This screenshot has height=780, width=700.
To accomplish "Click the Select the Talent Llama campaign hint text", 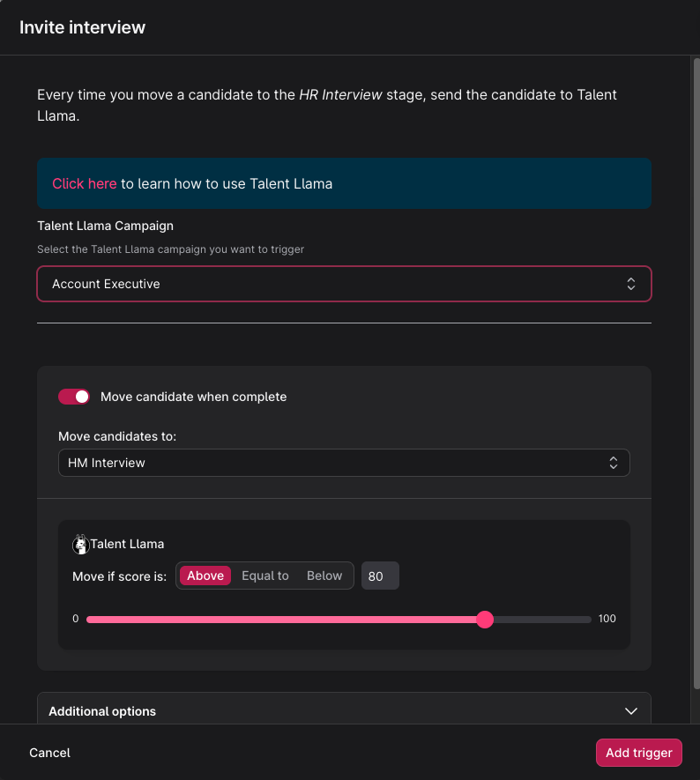I will (171, 249).
